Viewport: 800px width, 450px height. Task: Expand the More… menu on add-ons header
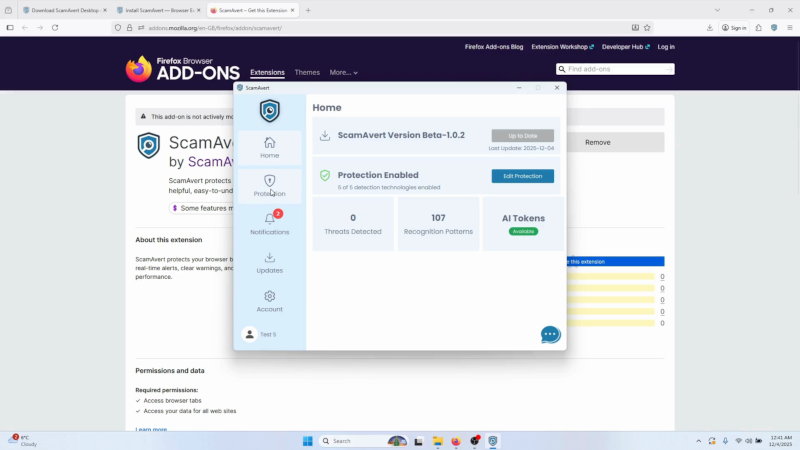coord(343,72)
